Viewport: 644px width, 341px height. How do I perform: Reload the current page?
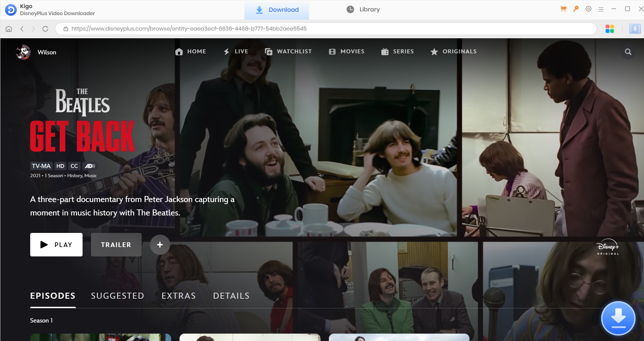(x=45, y=29)
